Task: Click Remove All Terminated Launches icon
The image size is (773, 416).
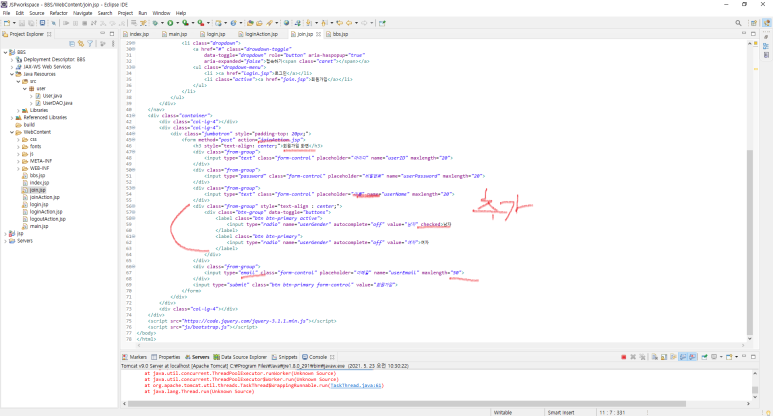Action: pos(642,357)
